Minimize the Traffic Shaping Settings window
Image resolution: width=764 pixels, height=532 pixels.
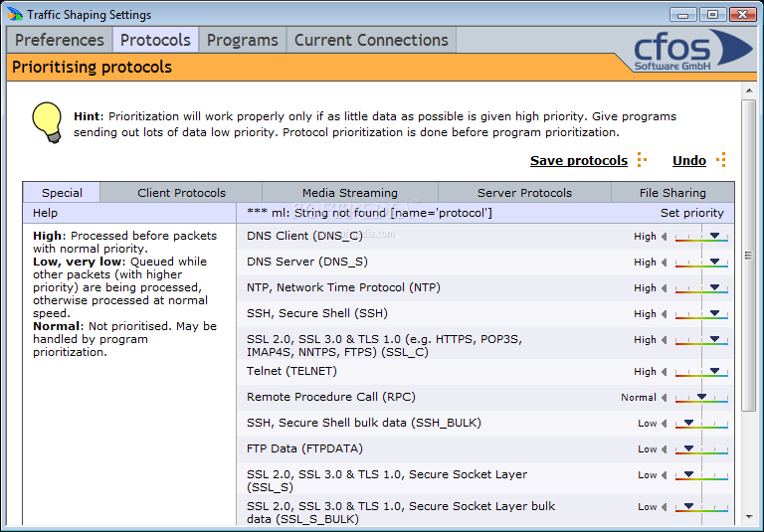(x=682, y=15)
